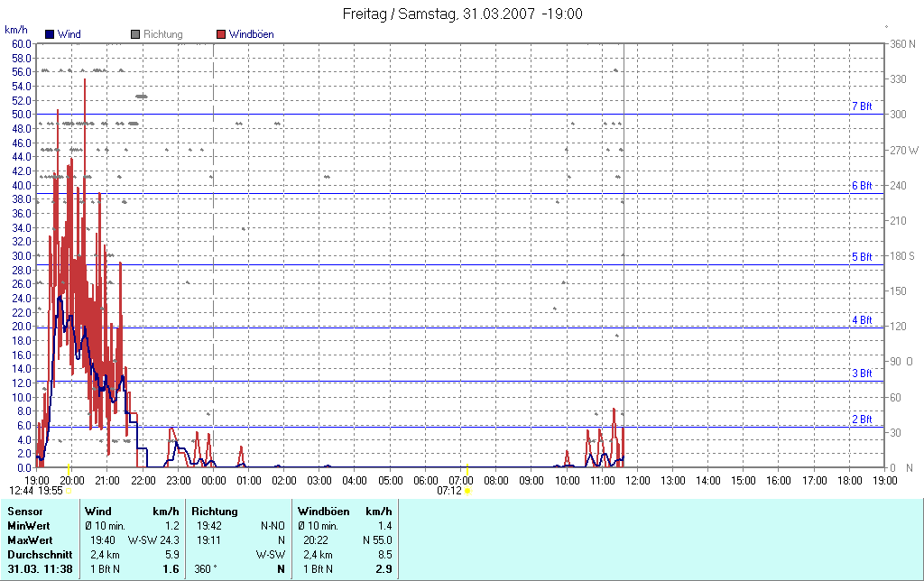The height and width of the screenshot is (581, 924).
Task: Click the yellow sunrise icon beside 07:12
Action: pyautogui.click(x=467, y=491)
